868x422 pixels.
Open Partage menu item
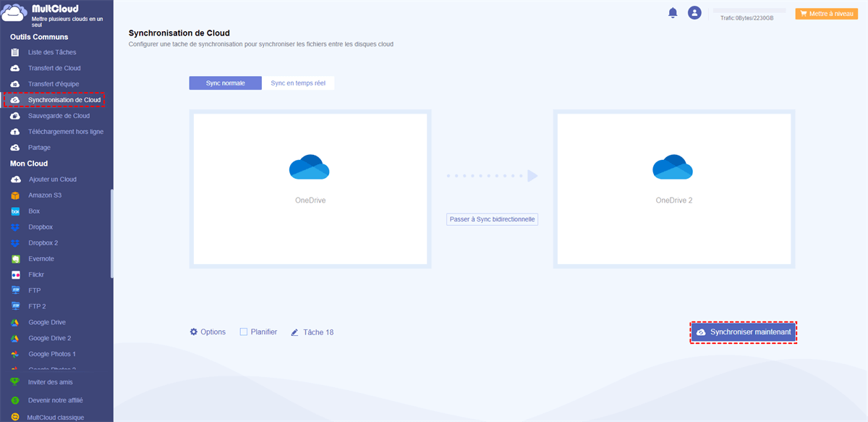coord(40,148)
